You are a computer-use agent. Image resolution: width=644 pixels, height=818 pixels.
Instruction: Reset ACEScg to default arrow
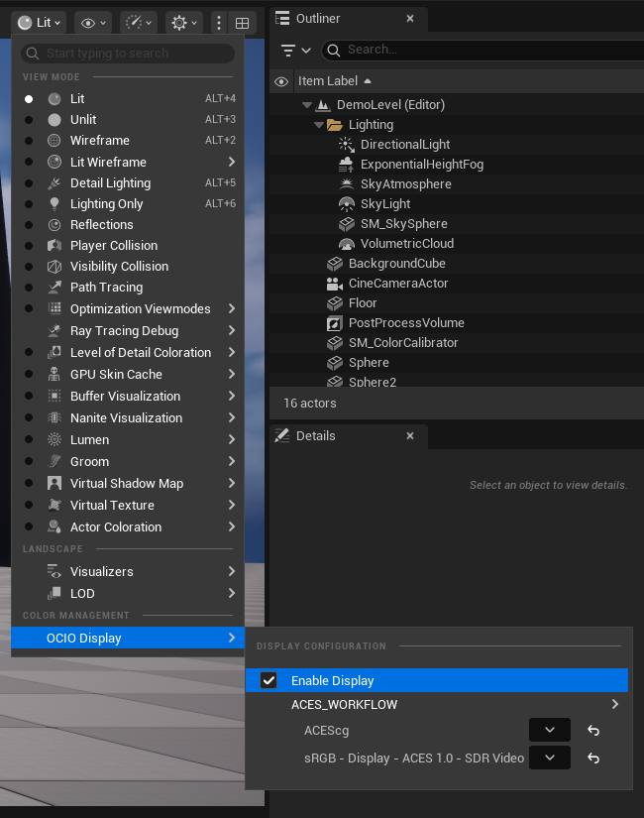[x=593, y=731]
